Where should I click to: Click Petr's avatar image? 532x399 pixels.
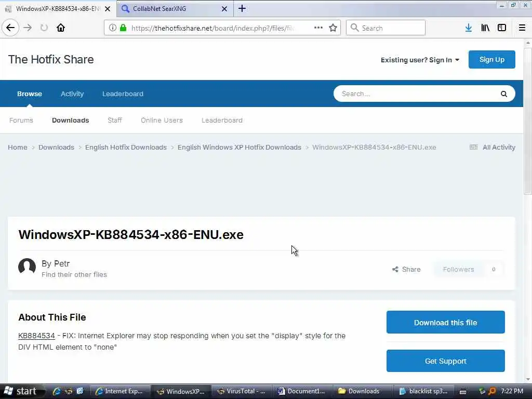[27, 267]
